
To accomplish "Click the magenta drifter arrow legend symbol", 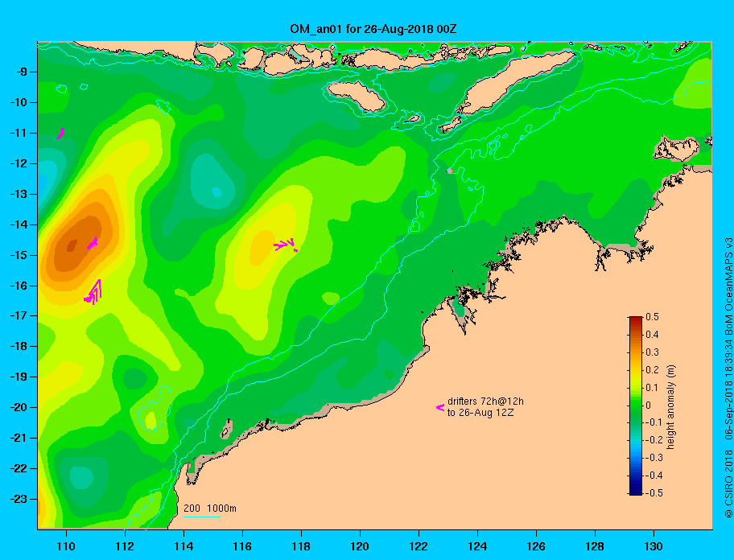I will 440,407.
